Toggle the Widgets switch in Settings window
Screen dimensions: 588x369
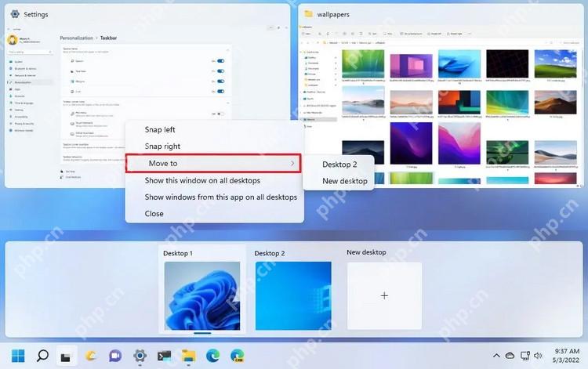point(220,81)
